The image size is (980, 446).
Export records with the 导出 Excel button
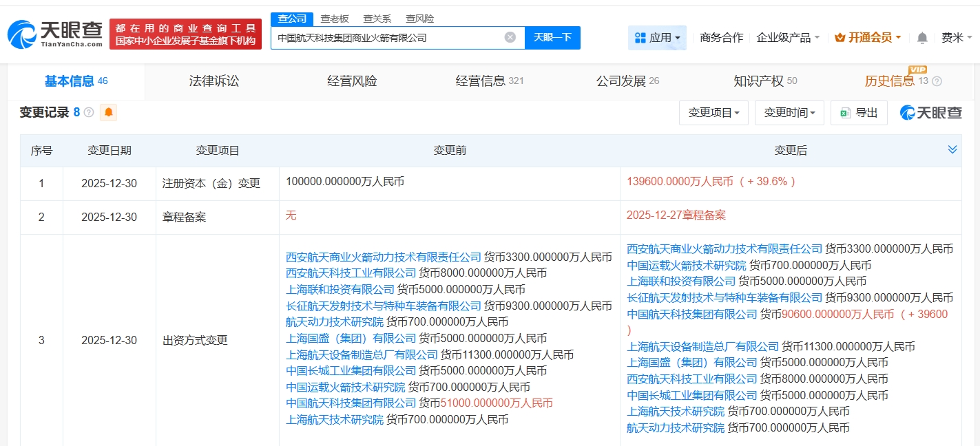click(858, 113)
